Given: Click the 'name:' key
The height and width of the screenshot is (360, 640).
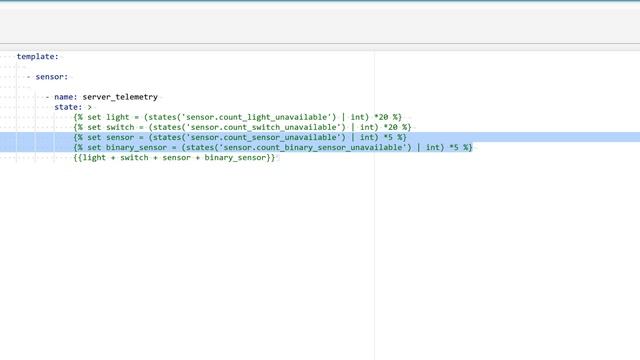Looking at the screenshot, I should tap(66, 97).
